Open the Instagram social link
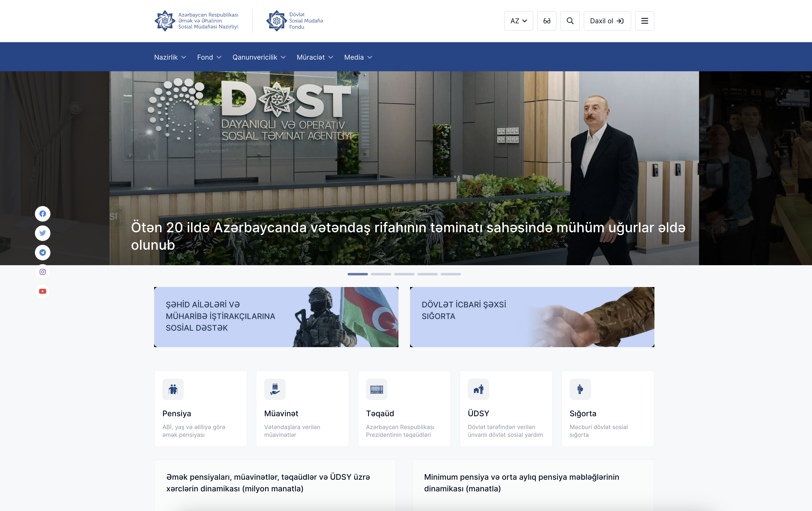The image size is (812, 511). tap(42, 272)
